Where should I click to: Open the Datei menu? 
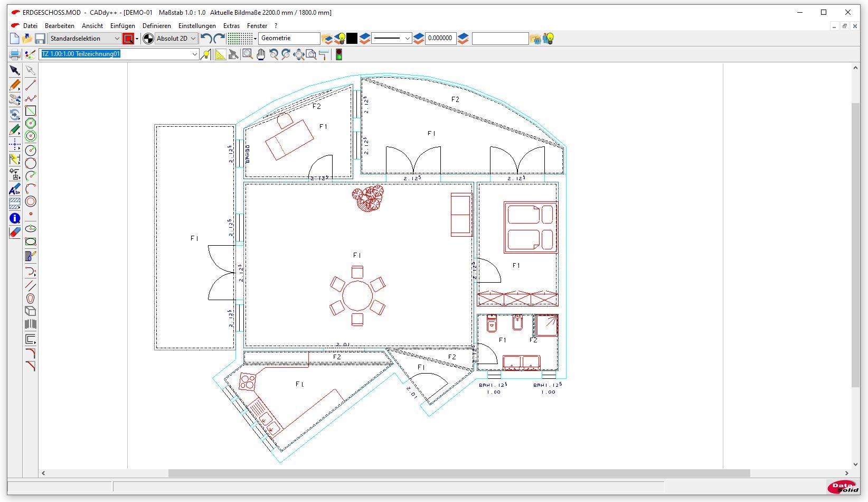coord(30,25)
